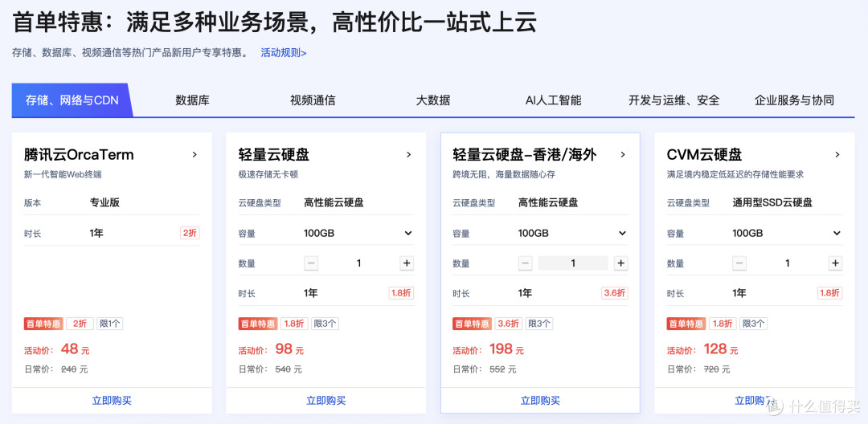Click the 98 元 activity price
The width and height of the screenshot is (868, 424).
click(x=289, y=349)
